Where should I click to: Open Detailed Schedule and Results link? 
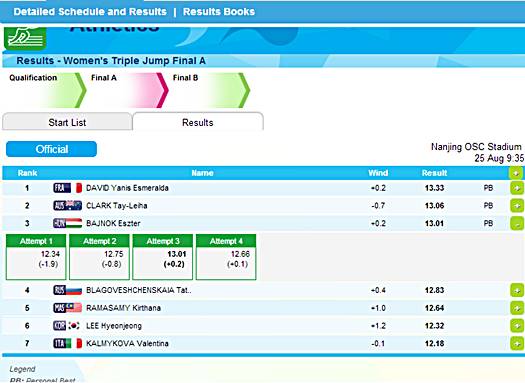[x=90, y=12]
